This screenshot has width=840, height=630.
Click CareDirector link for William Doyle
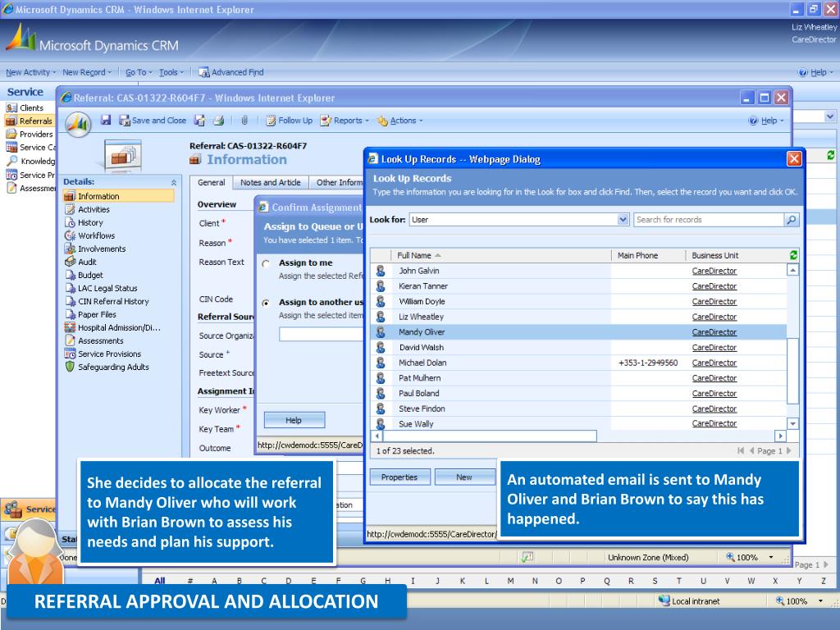(x=714, y=302)
